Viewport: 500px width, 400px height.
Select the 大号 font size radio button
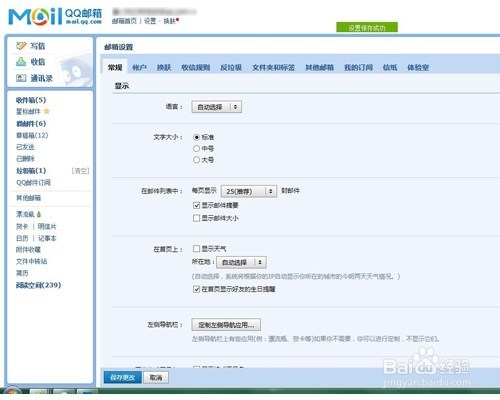tap(196, 160)
